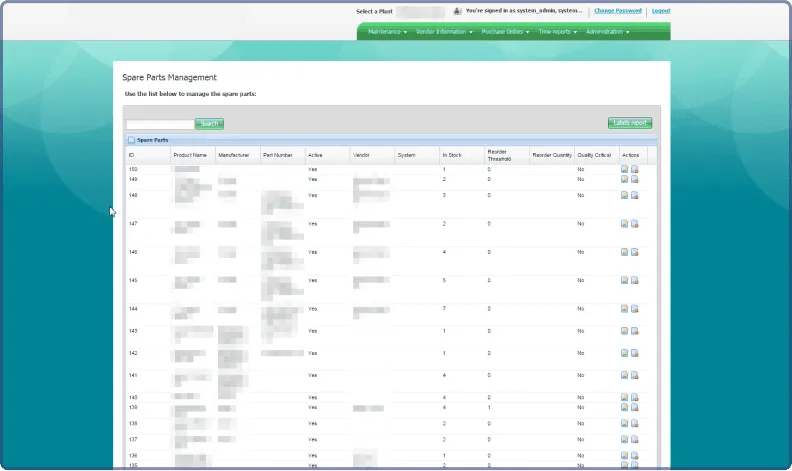Delete spare part with ID 150
Image resolution: width=792 pixels, height=471 pixels.
[x=634, y=169]
